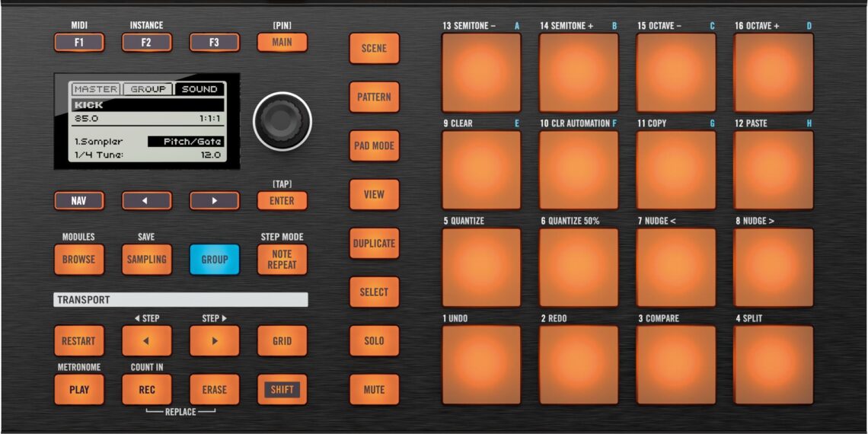Select the Pitch/Gate field on display
Screen dimensions: 868x434
[x=186, y=142]
